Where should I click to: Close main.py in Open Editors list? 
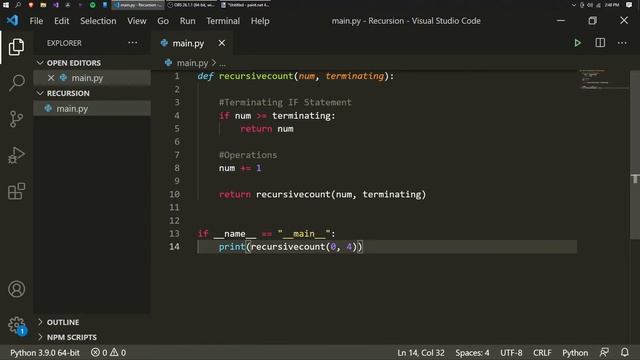click(51, 78)
